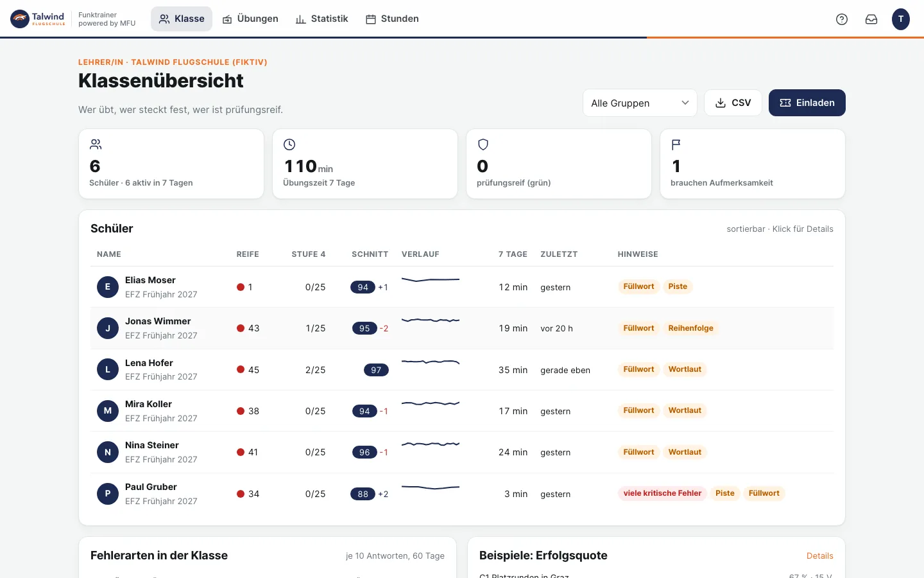The image size is (924, 578).
Task: Click the Talwind Flugschule logo
Action: [38, 19]
